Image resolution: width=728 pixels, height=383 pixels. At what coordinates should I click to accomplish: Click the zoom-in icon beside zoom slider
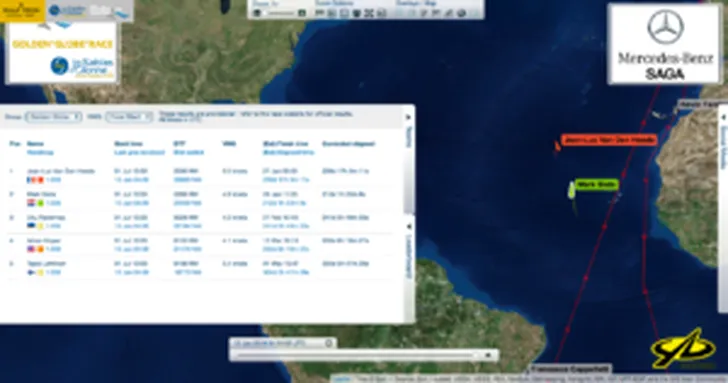[302, 13]
